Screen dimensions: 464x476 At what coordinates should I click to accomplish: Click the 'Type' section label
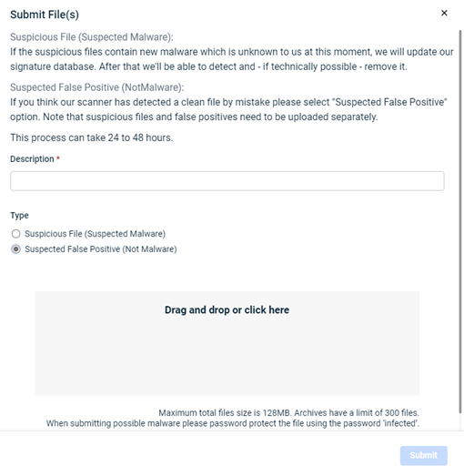(19, 216)
